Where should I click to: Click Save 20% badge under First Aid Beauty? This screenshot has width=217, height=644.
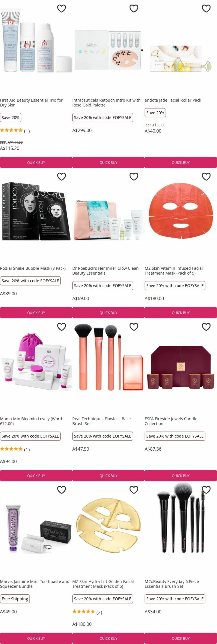(x=11, y=117)
